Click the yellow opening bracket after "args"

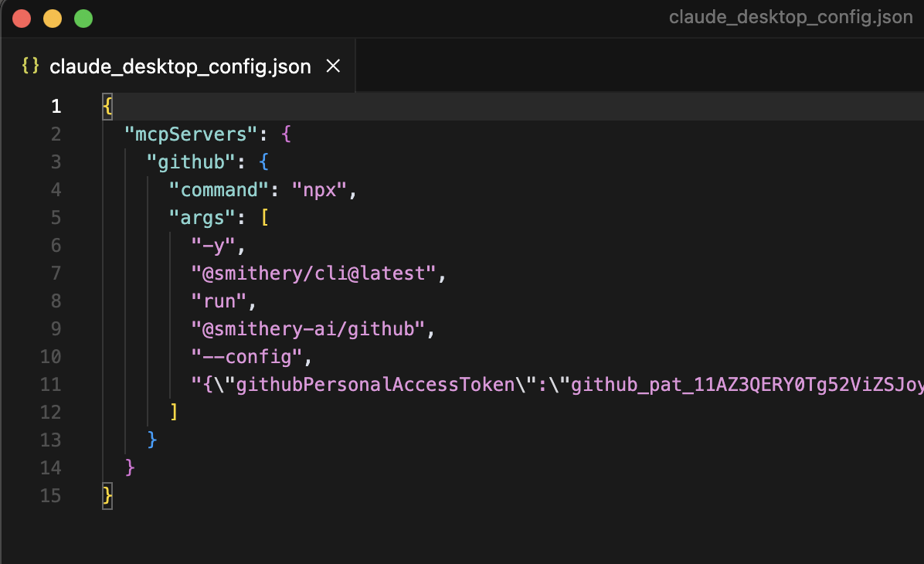pyautogui.click(x=264, y=218)
